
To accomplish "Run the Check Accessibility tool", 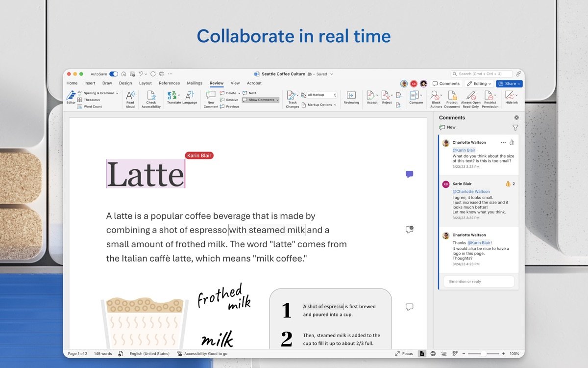I will pyautogui.click(x=150, y=99).
